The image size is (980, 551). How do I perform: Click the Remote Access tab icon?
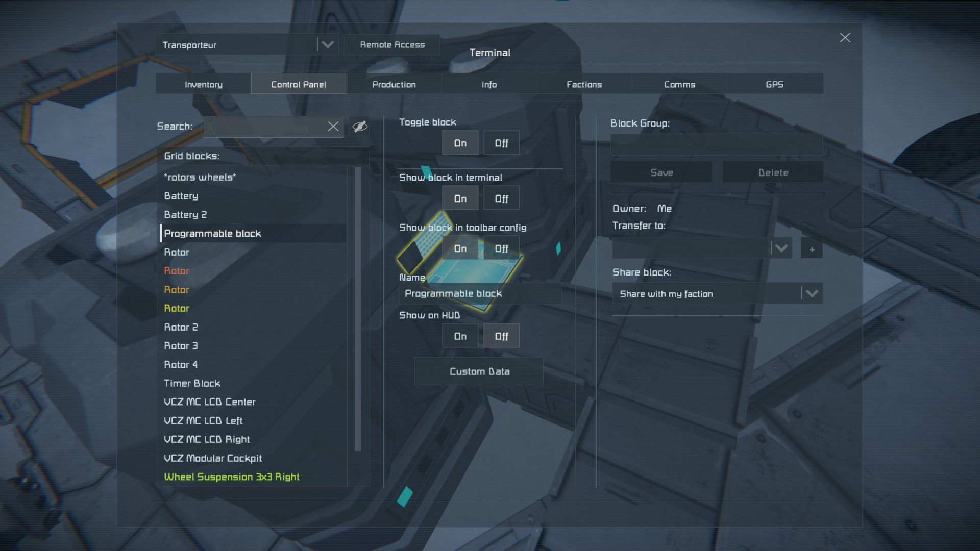click(393, 44)
